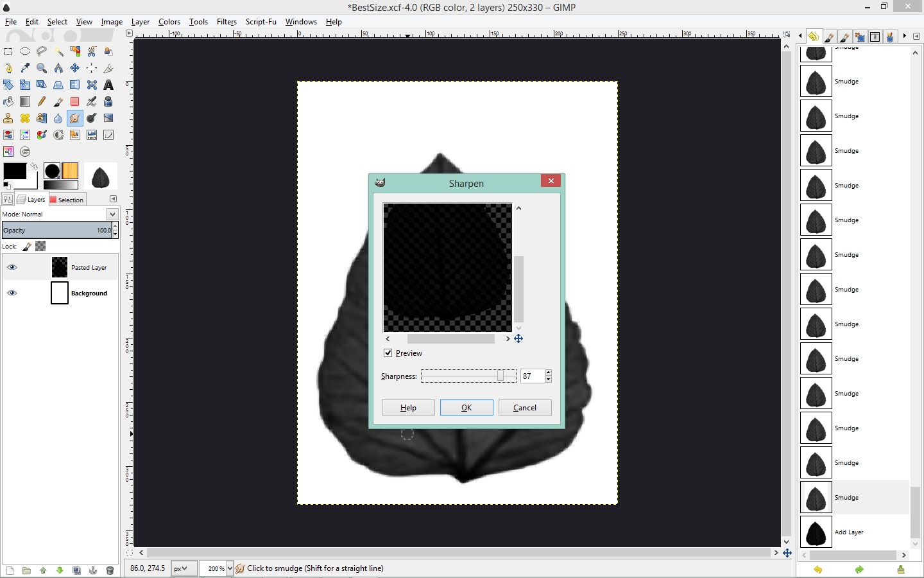This screenshot has width=924, height=578.
Task: Open the File menu
Action: (11, 22)
